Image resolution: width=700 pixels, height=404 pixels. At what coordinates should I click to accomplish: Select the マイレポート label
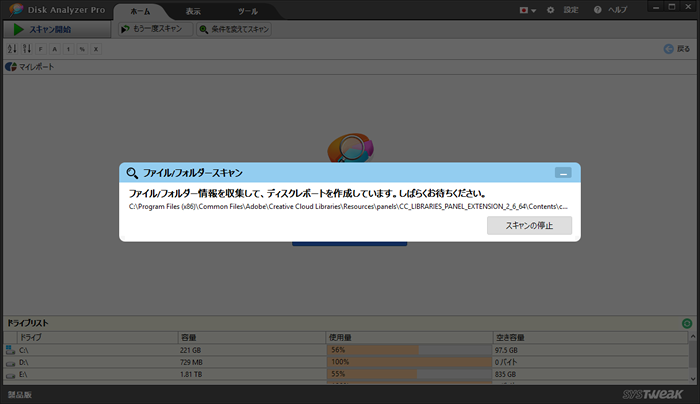pyautogui.click(x=36, y=67)
